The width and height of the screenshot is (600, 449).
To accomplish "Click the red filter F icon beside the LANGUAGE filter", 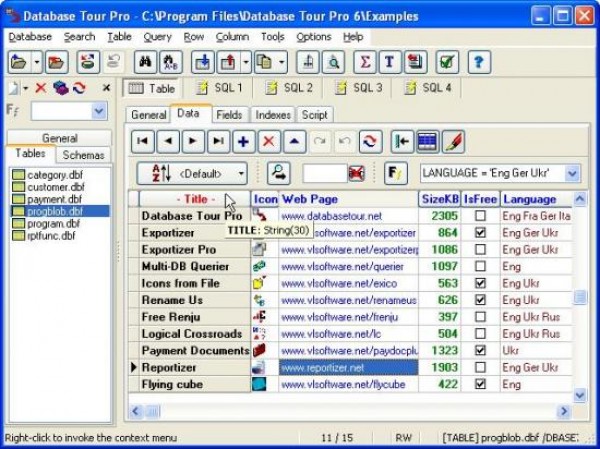I will click(396, 173).
